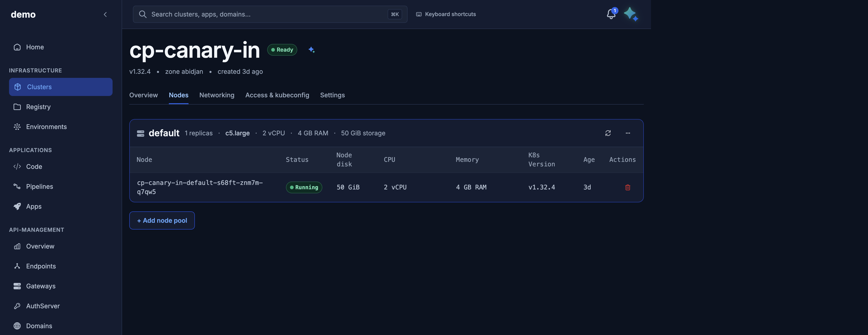The width and height of the screenshot is (868, 335).
Task: Collapse the sidebar with the chevron
Action: click(x=105, y=14)
